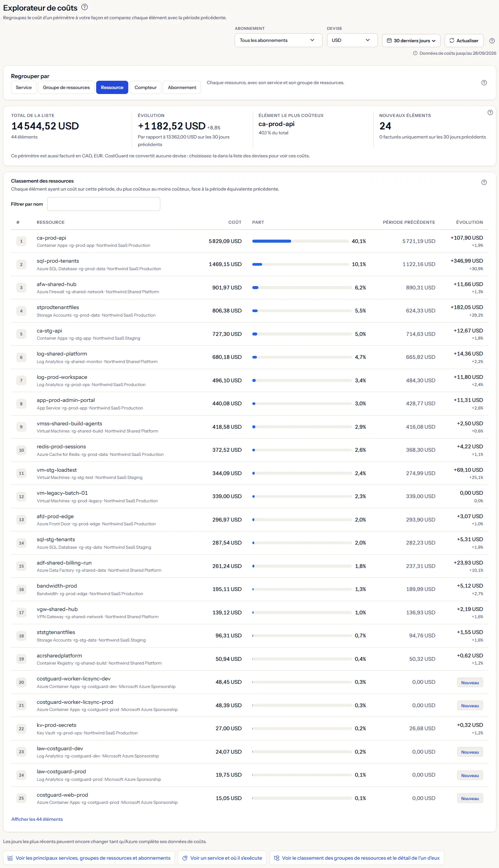This screenshot has height=868, width=499.
Task: Select the log-shared-platform row name
Action: (x=62, y=354)
